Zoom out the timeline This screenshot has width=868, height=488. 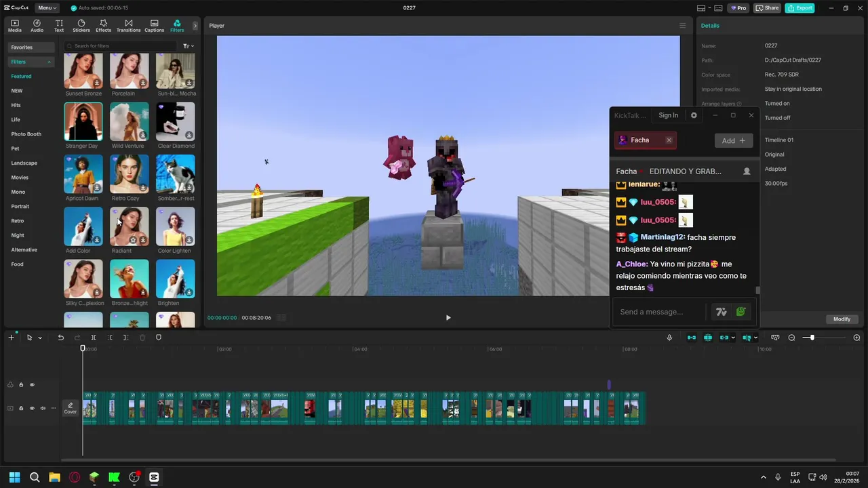click(x=791, y=338)
